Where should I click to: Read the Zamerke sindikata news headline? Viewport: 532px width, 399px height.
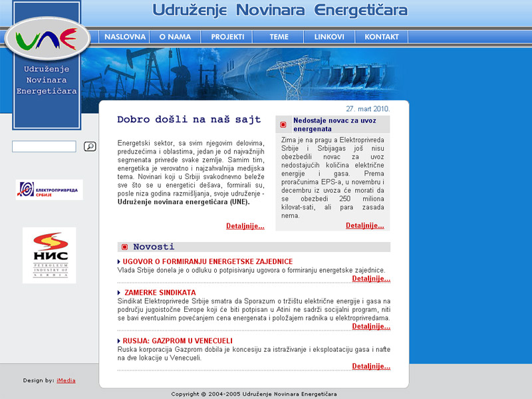(x=159, y=293)
